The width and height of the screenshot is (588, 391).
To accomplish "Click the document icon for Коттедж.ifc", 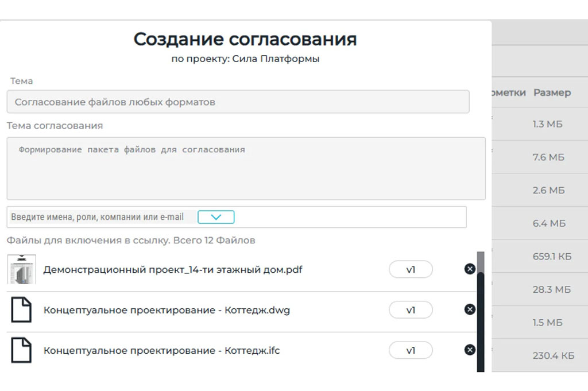I will click(22, 350).
